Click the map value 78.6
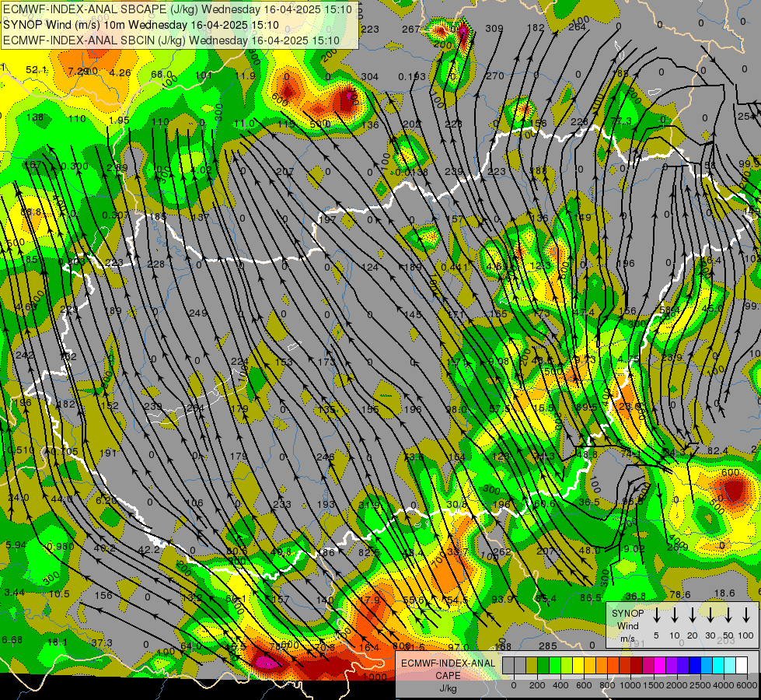The width and height of the screenshot is (761, 700). point(680,595)
